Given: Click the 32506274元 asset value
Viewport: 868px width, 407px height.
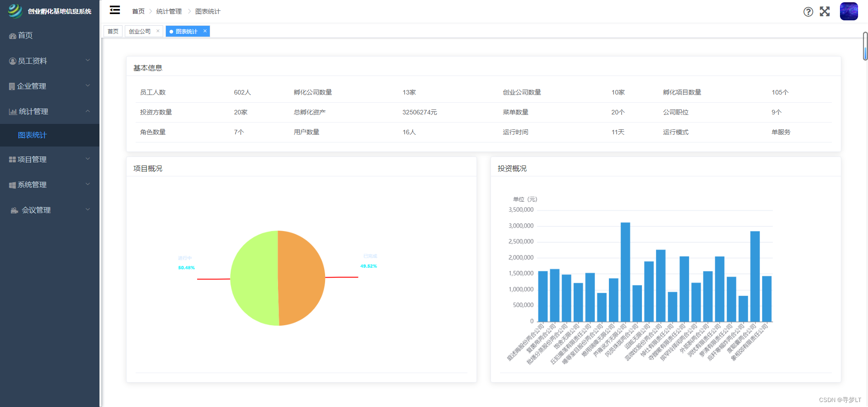Looking at the screenshot, I should coord(420,112).
